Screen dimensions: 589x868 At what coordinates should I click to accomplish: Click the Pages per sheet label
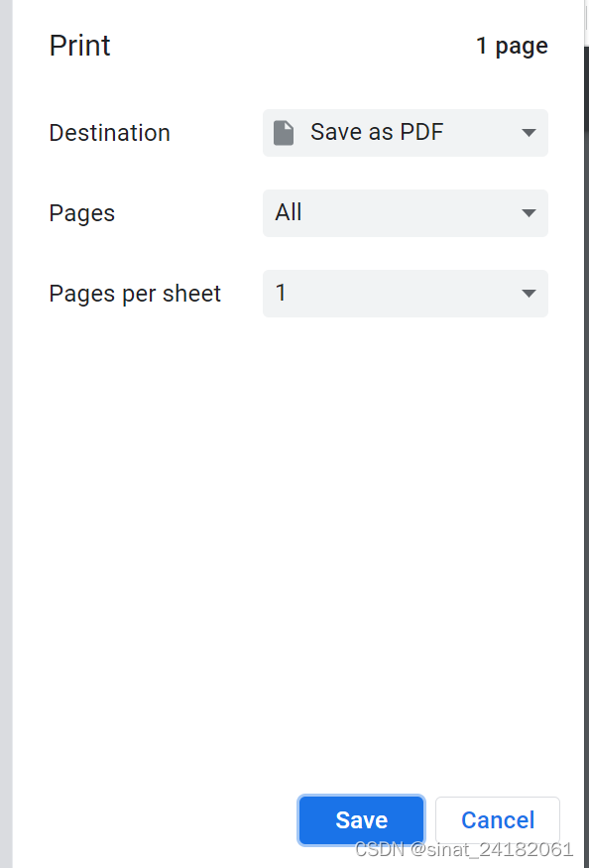pyautogui.click(x=135, y=293)
